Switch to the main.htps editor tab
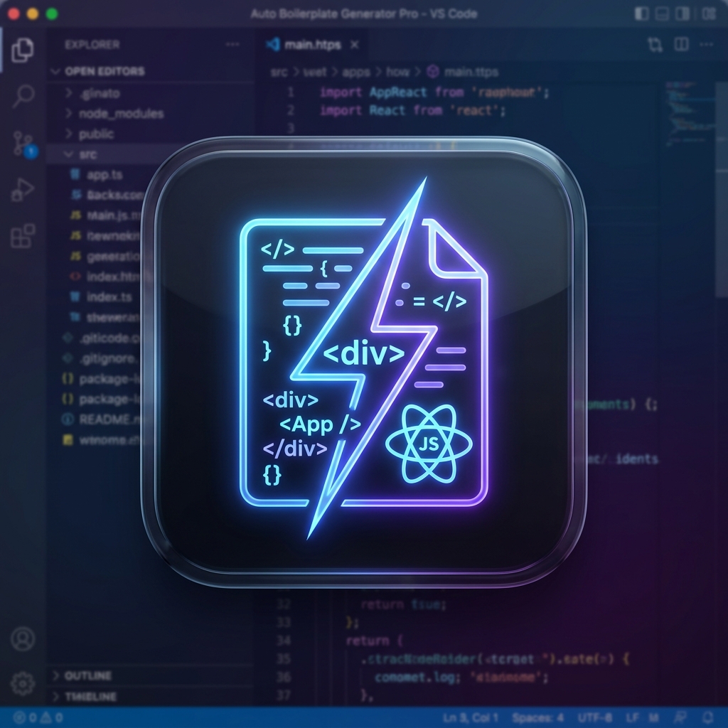Screen dimensions: 728x728 [313, 45]
